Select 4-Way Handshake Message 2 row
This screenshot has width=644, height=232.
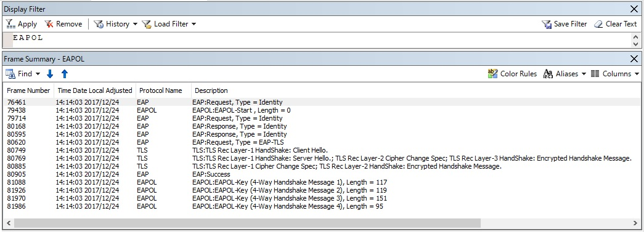pyautogui.click(x=322, y=190)
